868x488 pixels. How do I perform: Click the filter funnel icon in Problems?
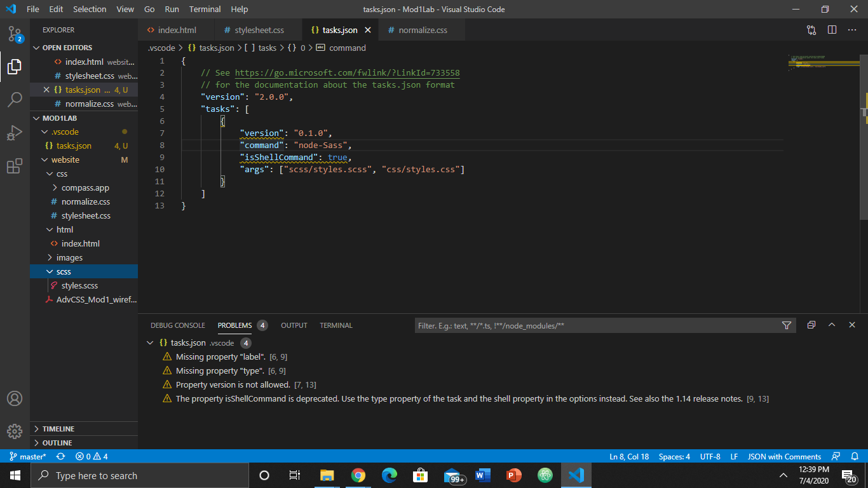coord(787,325)
